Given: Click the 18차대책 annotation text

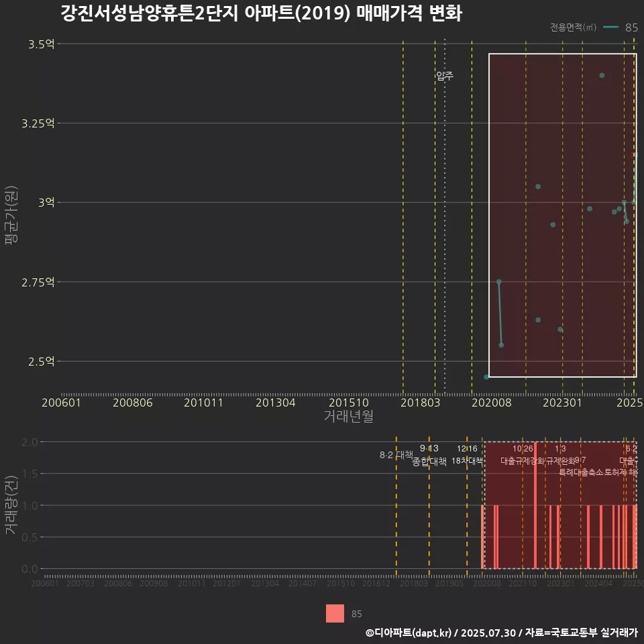Looking at the screenshot, I should 467,461.
